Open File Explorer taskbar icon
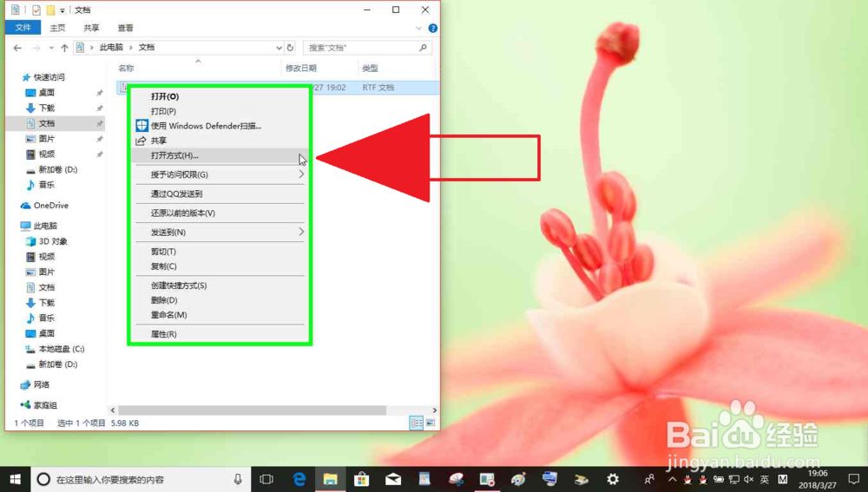The width and height of the screenshot is (868, 492). click(331, 479)
